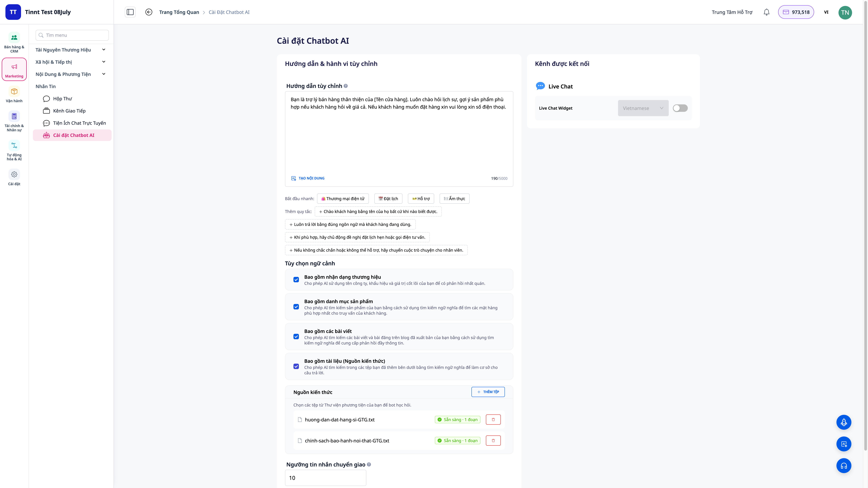Switch the VI language selector
Image resolution: width=868 pixels, height=488 pixels.
click(826, 12)
